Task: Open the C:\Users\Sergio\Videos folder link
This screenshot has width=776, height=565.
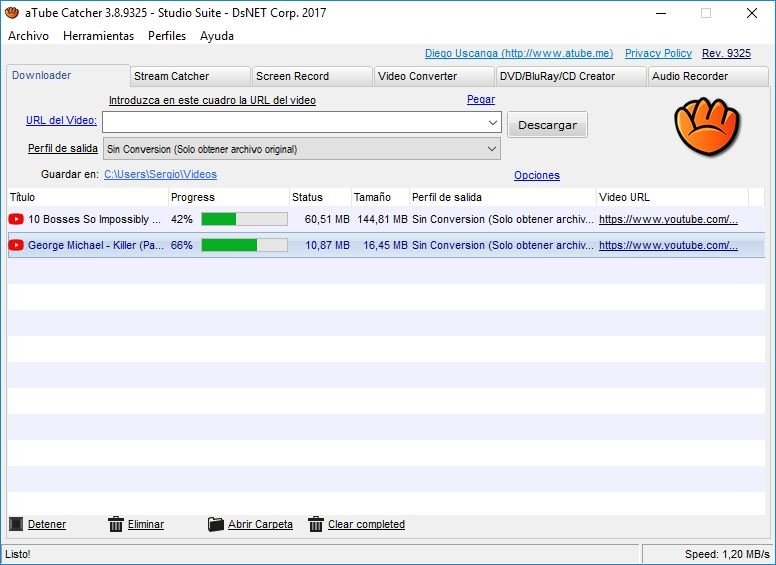Action: 160,174
